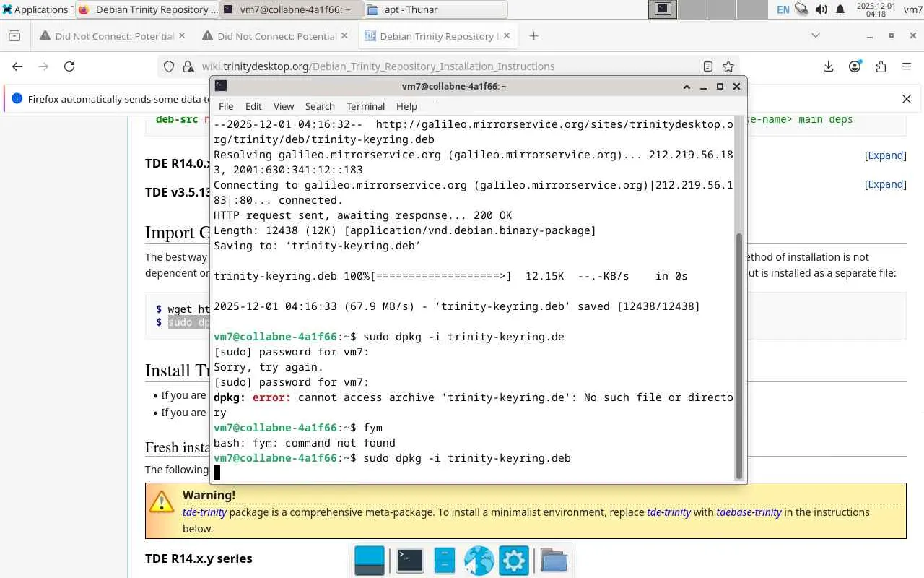The width and height of the screenshot is (924, 578).
Task: Click the EN keyboard layout indicator
Action: pyautogui.click(x=783, y=9)
